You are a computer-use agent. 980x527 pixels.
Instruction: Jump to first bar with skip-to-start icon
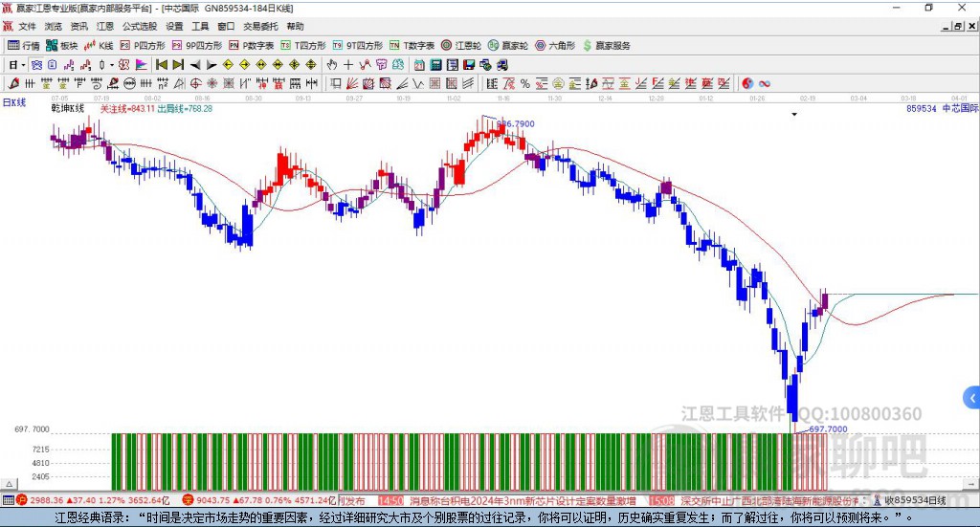point(161,65)
